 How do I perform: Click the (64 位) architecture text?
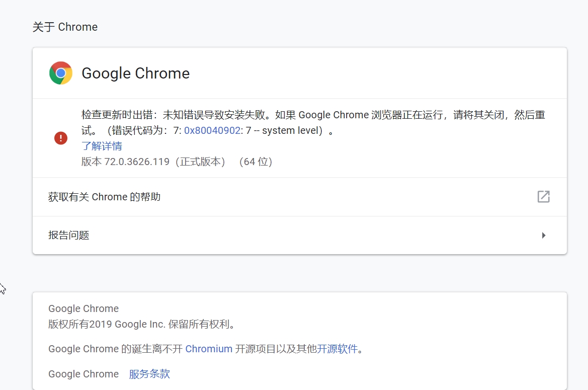(x=255, y=162)
